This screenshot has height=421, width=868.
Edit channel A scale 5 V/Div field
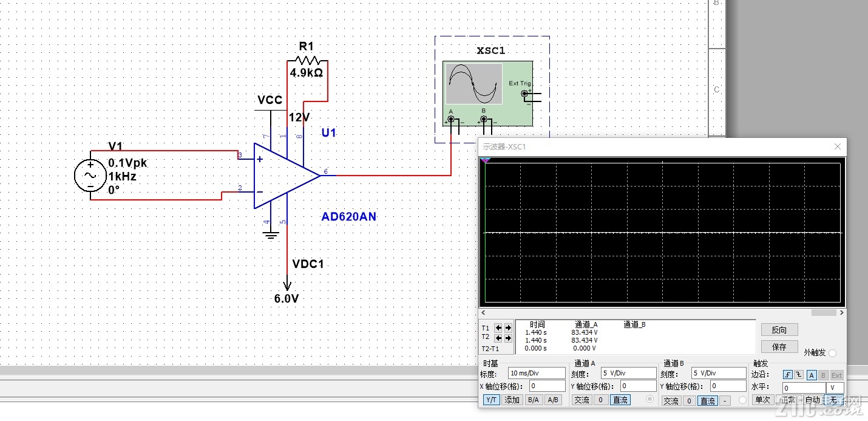629,373
